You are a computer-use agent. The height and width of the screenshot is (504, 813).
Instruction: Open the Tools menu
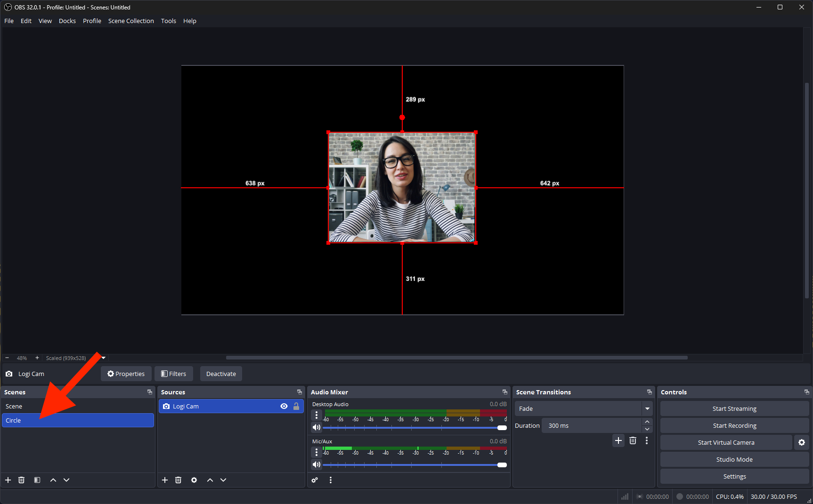[x=168, y=21]
